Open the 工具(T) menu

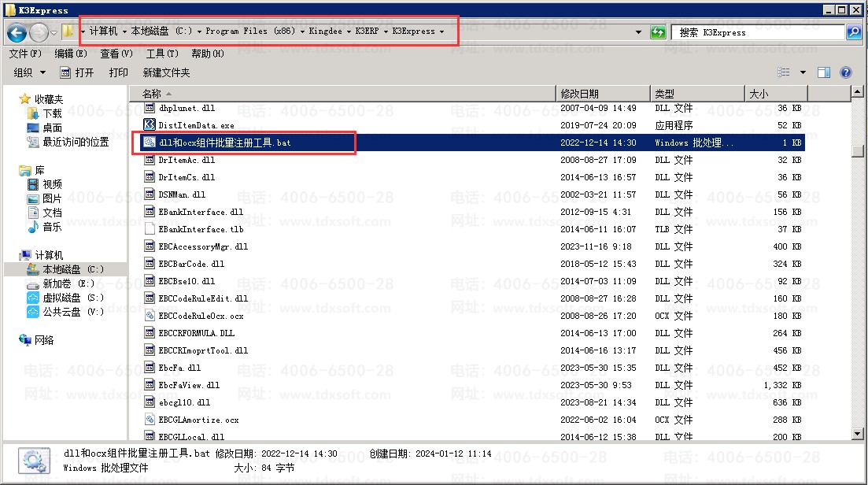click(x=161, y=54)
